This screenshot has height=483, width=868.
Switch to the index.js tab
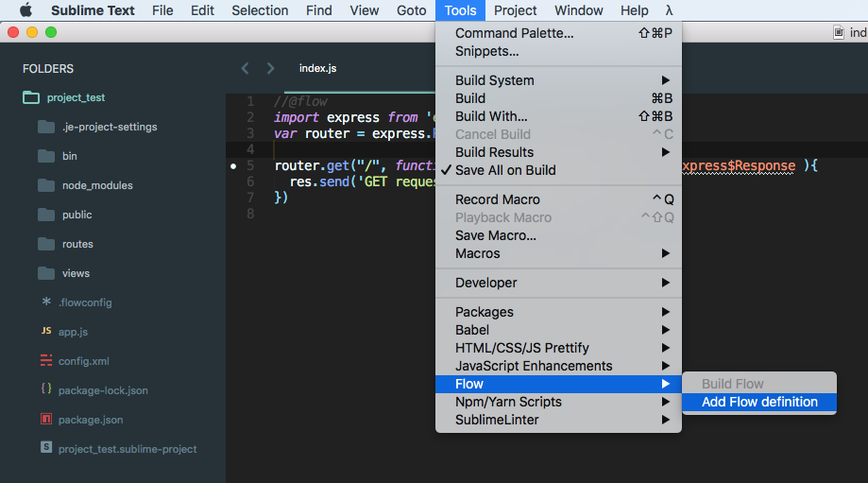(317, 68)
